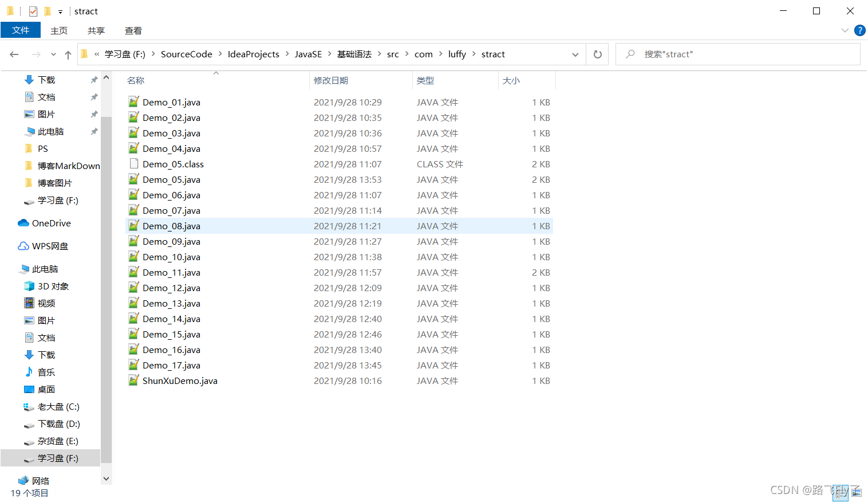Select IdeaProjects in the address breadcrumb

click(254, 54)
